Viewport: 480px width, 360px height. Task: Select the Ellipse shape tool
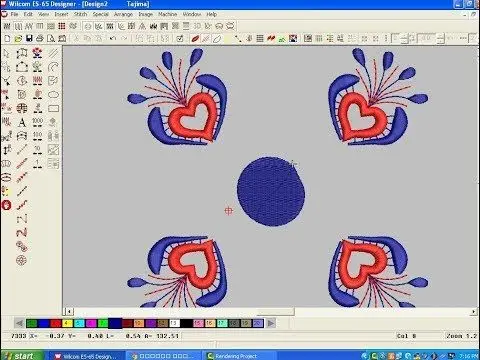pos(53,95)
